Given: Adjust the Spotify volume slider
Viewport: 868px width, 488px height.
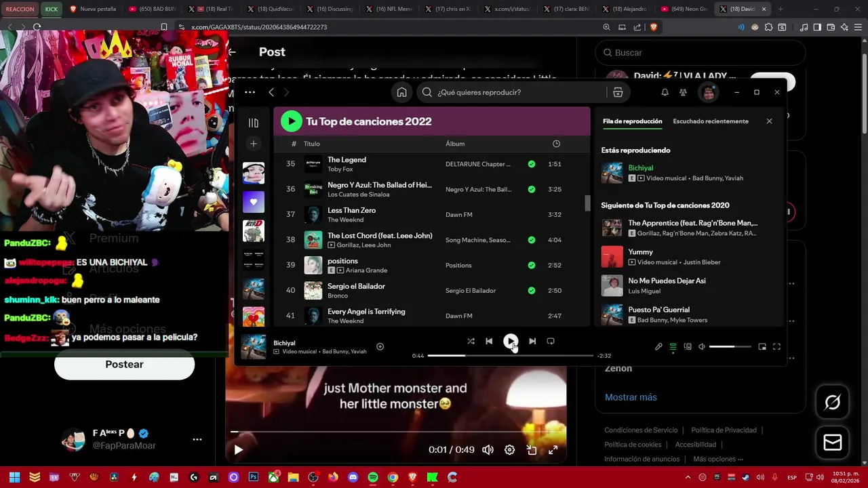Looking at the screenshot, I should pos(730,347).
